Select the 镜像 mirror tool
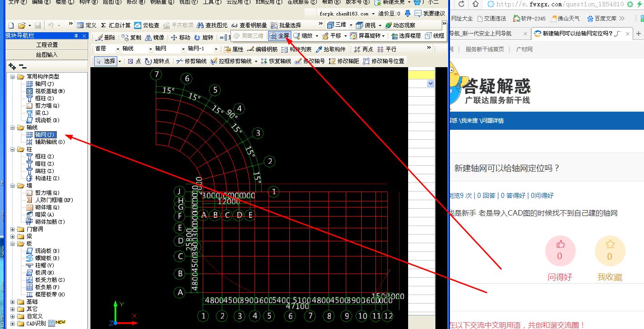 tap(155, 38)
